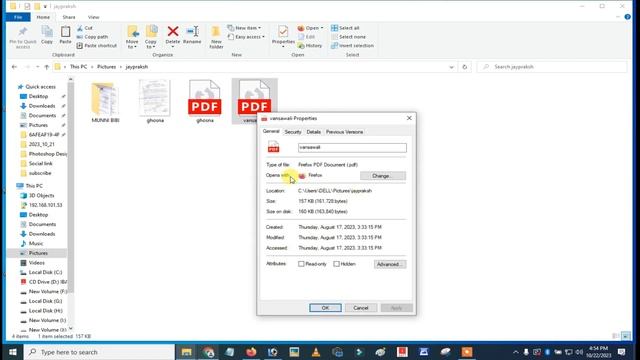This screenshot has height=360, width=640.
Task: Click Invert selection in ribbon
Action: tap(352, 46)
